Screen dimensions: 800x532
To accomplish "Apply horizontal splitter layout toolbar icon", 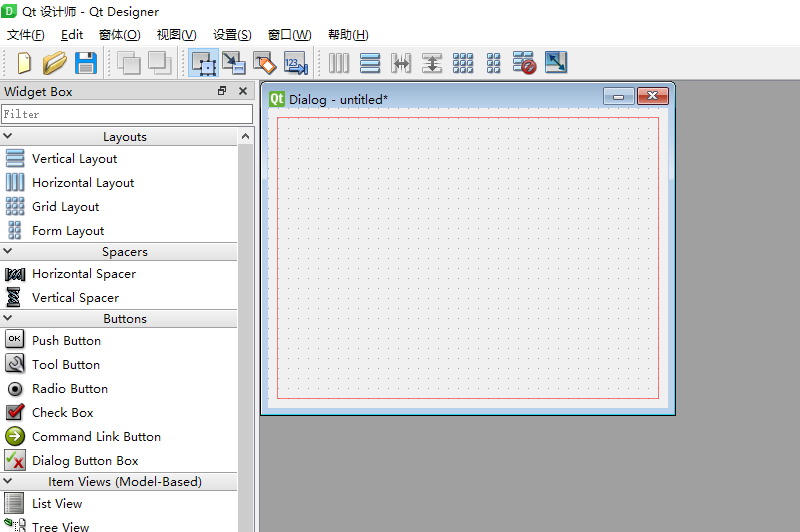I will (x=401, y=63).
